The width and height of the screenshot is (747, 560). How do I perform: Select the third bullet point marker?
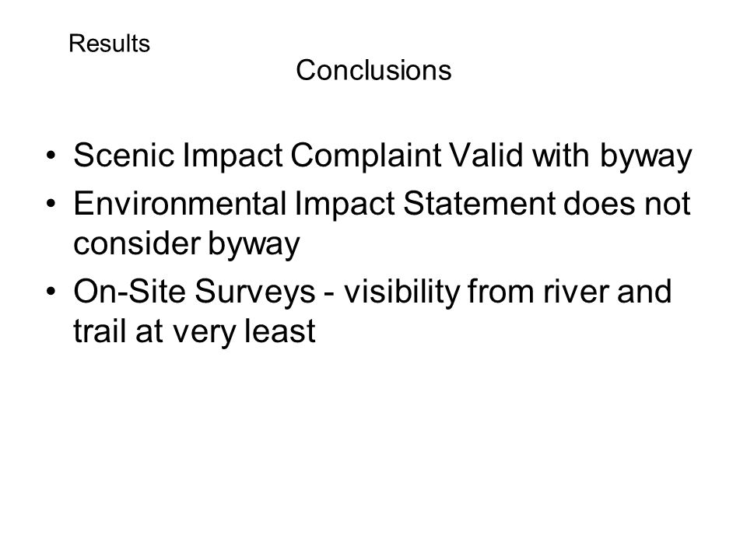tap(51, 291)
